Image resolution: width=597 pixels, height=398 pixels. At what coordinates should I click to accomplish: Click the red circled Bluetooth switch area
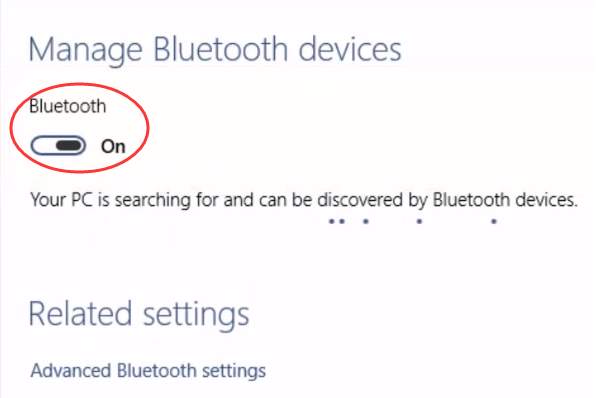click(x=79, y=128)
